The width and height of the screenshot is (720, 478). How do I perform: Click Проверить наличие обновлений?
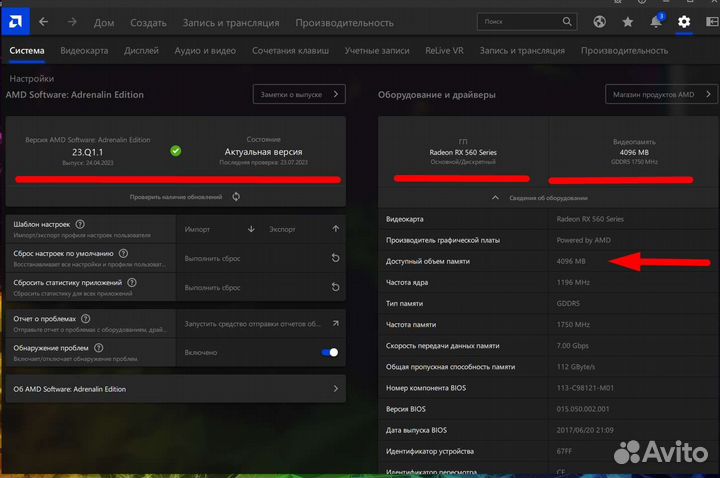[176, 197]
